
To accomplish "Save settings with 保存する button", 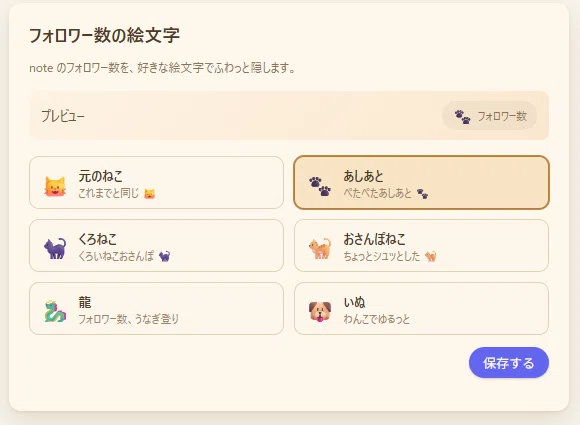I will point(509,362).
